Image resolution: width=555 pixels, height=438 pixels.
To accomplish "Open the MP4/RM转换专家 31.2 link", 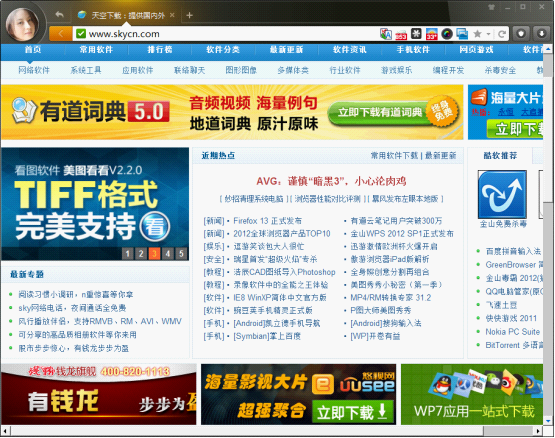I will (x=391, y=298).
